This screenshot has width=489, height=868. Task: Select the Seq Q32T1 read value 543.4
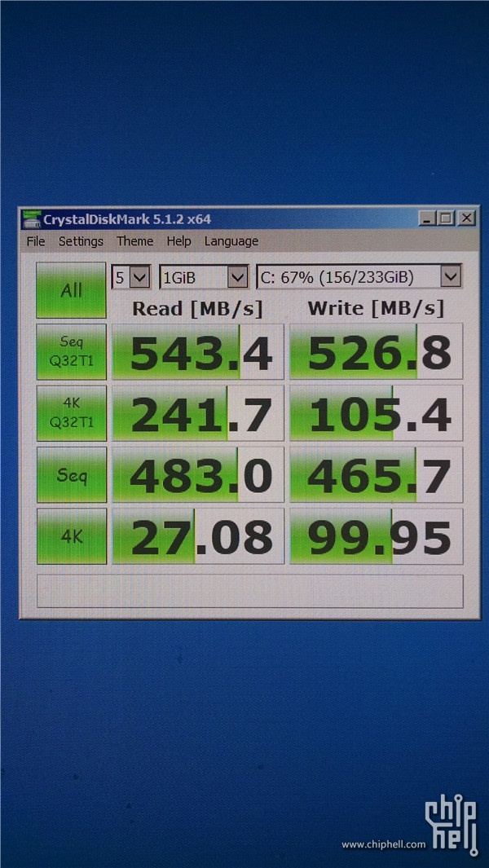pos(198,352)
